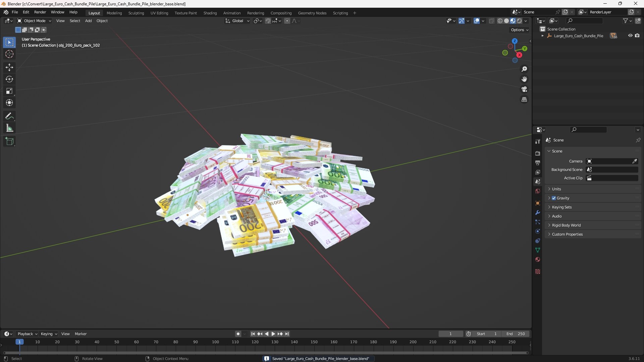Open the Object Mode dropdown
The image size is (644, 362).
(34, 21)
